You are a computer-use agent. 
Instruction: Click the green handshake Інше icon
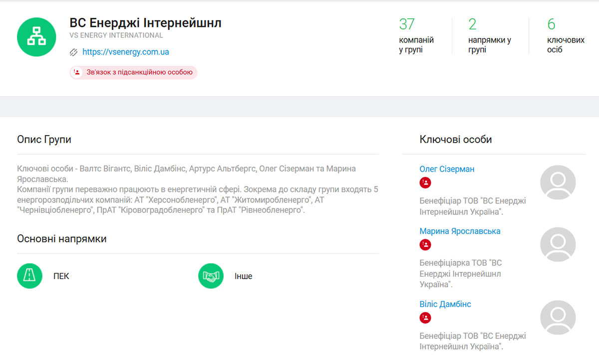(211, 276)
